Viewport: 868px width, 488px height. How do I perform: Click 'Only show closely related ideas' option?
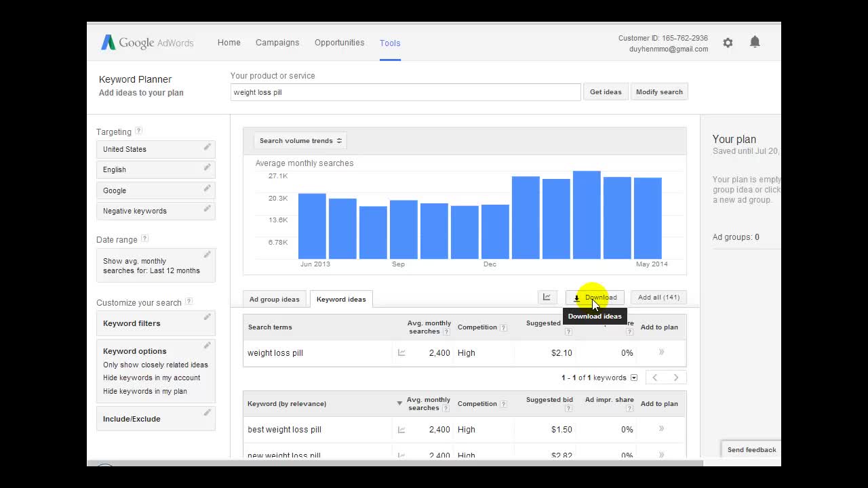pos(155,365)
